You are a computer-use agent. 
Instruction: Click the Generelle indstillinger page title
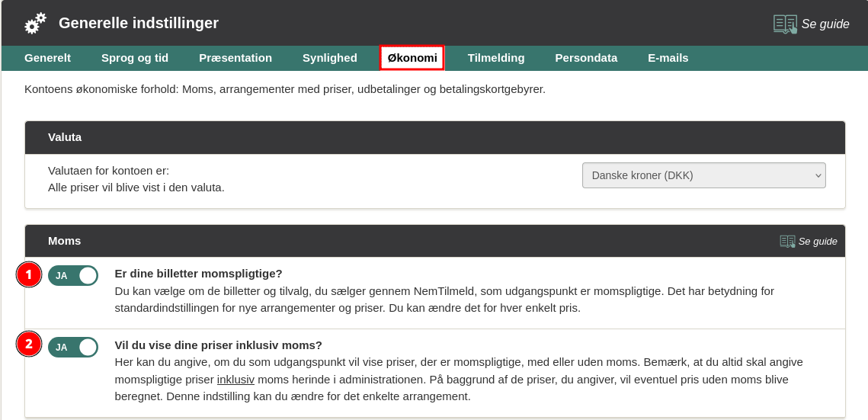139,24
